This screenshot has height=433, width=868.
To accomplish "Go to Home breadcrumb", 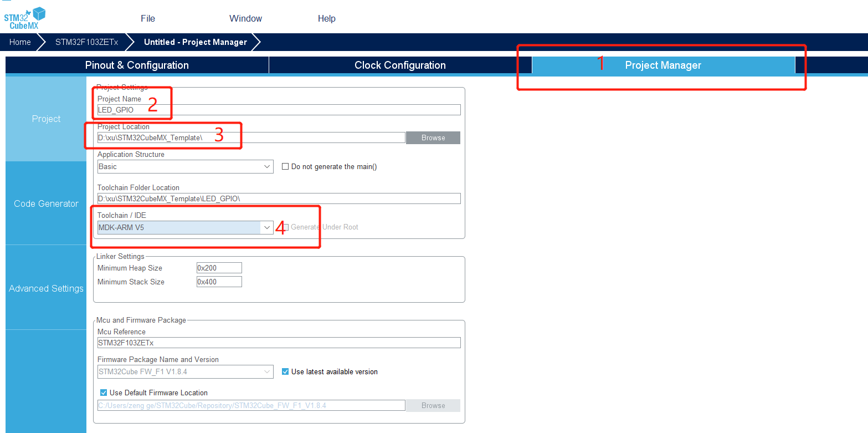I will (x=20, y=42).
